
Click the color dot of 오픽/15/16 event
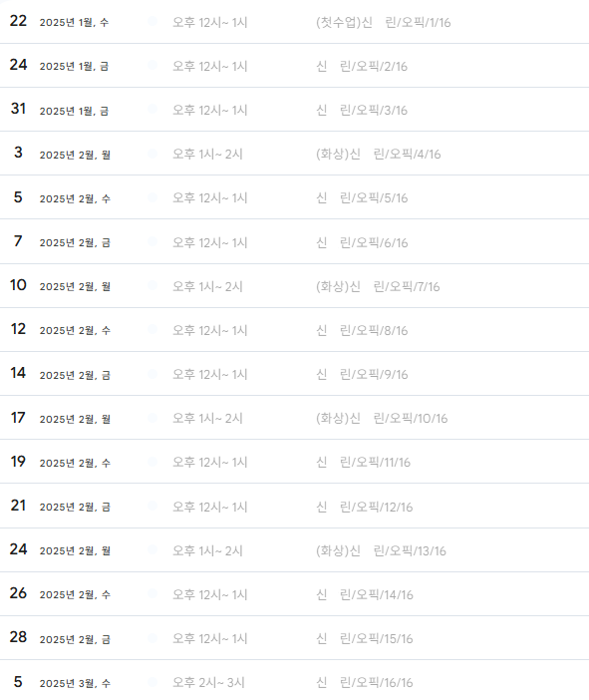coord(152,637)
